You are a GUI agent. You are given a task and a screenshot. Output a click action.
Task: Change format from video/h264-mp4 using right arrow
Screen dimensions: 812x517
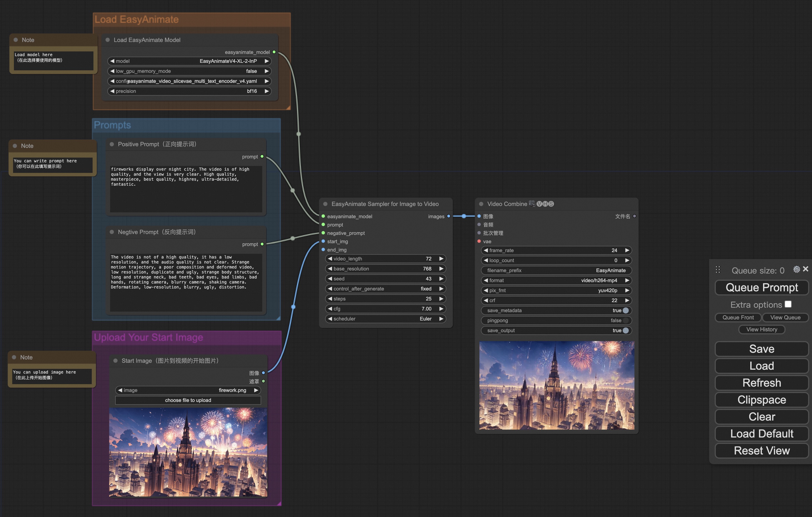[x=628, y=280]
